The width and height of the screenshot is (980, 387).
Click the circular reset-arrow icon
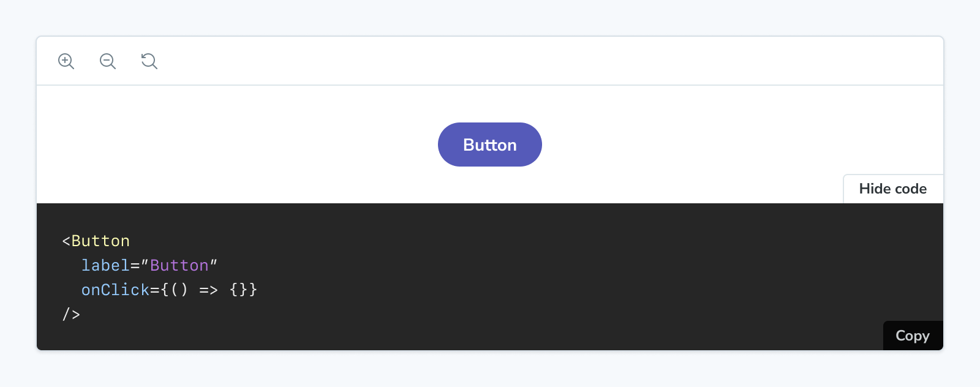tap(149, 61)
